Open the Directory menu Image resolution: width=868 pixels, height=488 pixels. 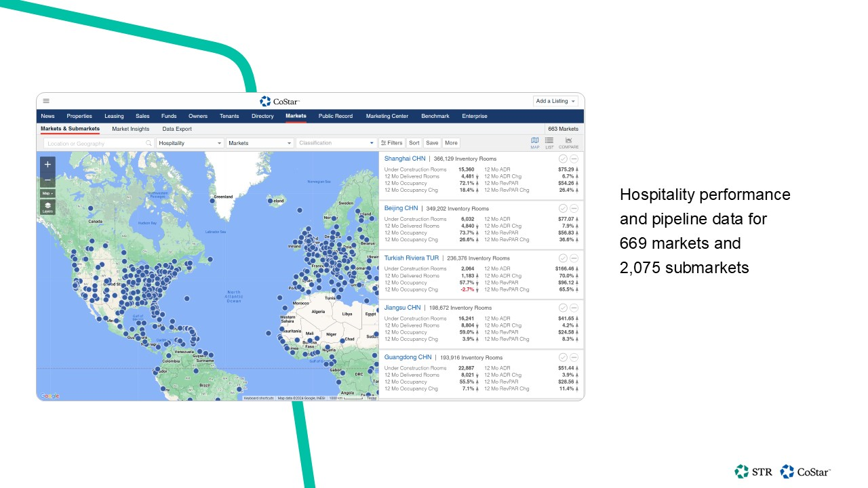tap(262, 116)
